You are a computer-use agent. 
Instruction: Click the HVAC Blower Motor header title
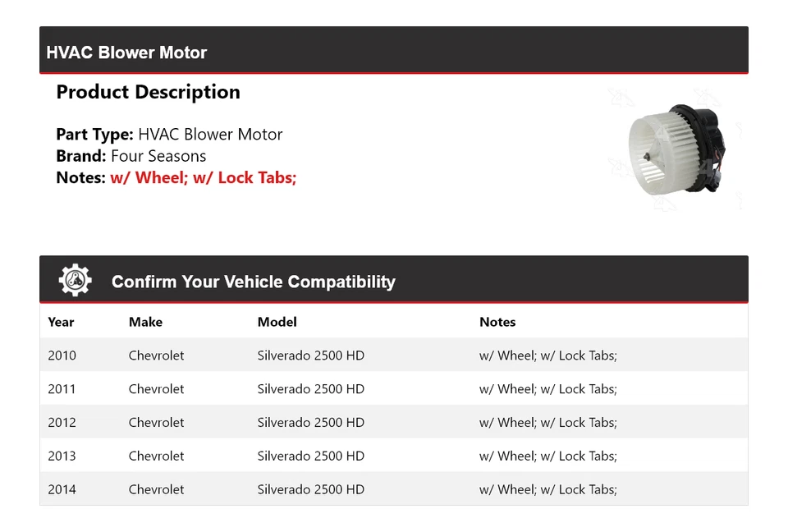[126, 53]
